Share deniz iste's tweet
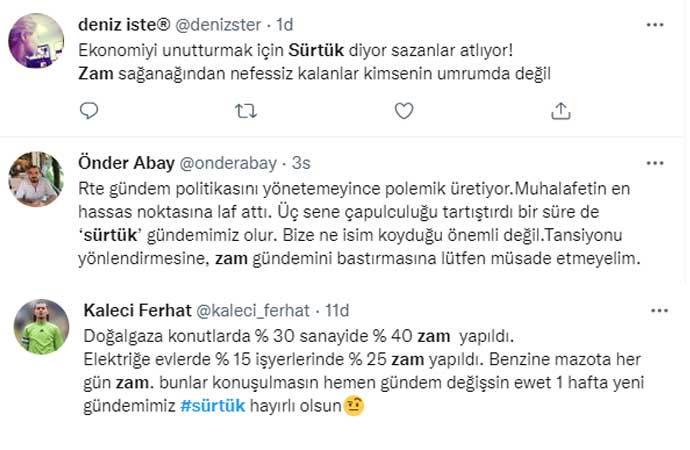 (561, 111)
